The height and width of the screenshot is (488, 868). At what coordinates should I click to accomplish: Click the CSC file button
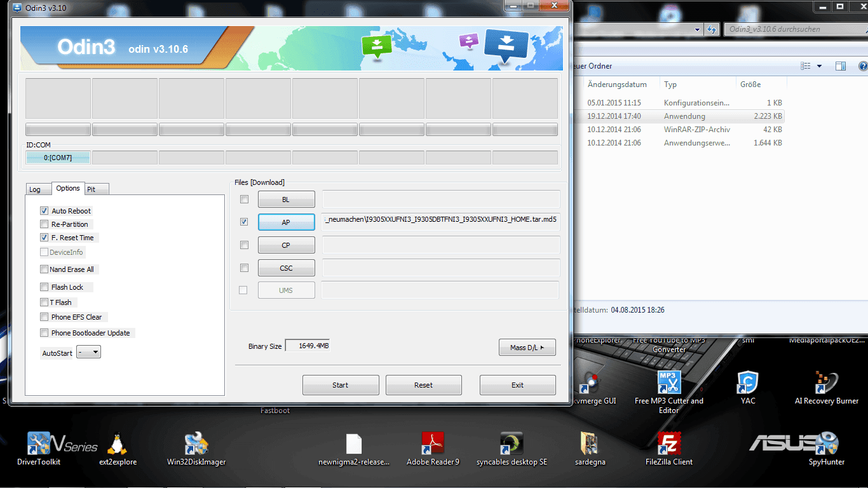[286, 268]
